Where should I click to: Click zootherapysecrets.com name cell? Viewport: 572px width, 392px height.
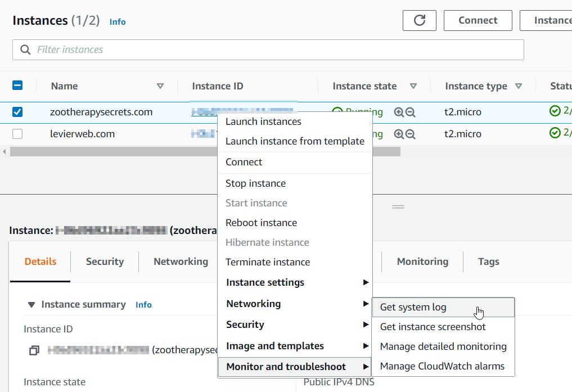(x=101, y=112)
